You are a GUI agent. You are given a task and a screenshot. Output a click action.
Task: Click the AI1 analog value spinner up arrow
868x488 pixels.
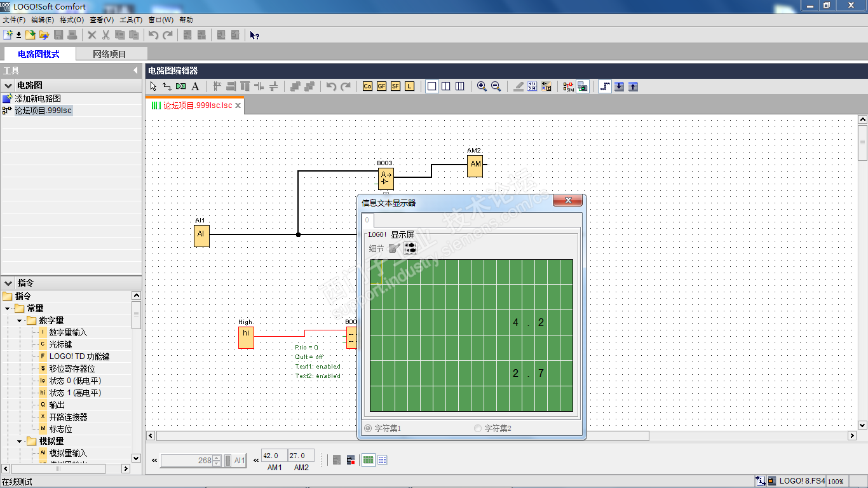pos(217,457)
